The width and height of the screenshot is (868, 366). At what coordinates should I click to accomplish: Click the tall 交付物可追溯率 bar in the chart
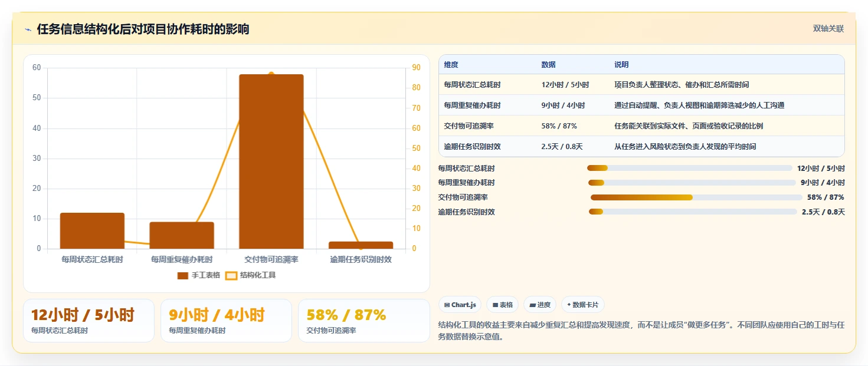click(271, 161)
